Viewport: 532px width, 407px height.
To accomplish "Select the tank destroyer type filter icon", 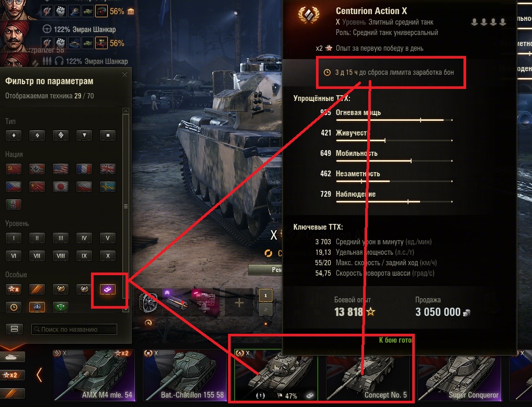I will click(x=84, y=135).
